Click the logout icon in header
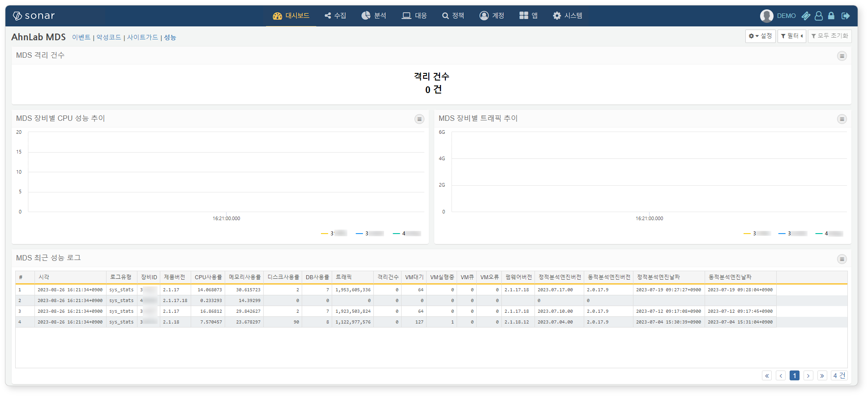This screenshot has width=868, height=396. click(x=846, y=16)
